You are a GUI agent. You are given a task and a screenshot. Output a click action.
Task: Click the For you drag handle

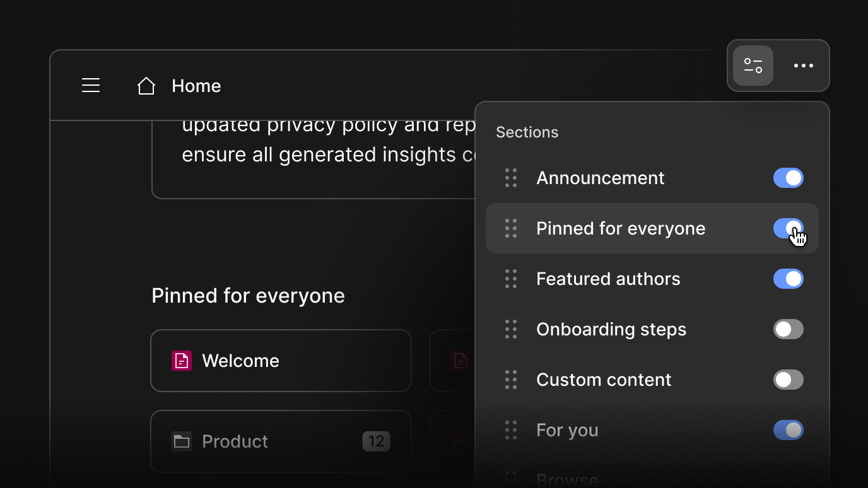511,430
